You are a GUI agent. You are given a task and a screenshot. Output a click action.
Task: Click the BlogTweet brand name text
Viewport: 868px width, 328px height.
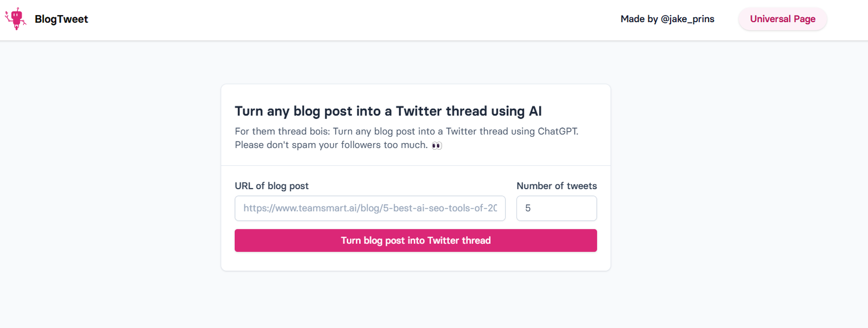tap(61, 19)
